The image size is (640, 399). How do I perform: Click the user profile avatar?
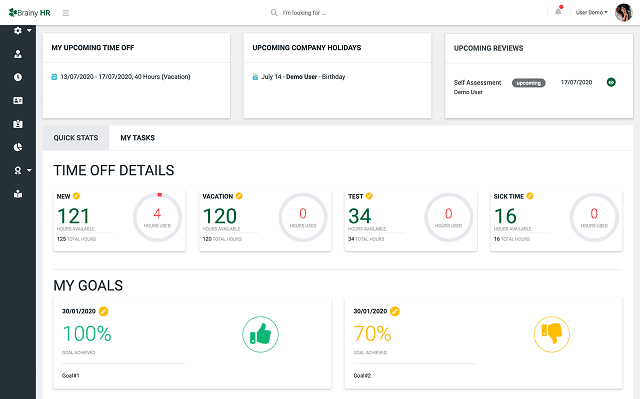pyautogui.click(x=623, y=13)
